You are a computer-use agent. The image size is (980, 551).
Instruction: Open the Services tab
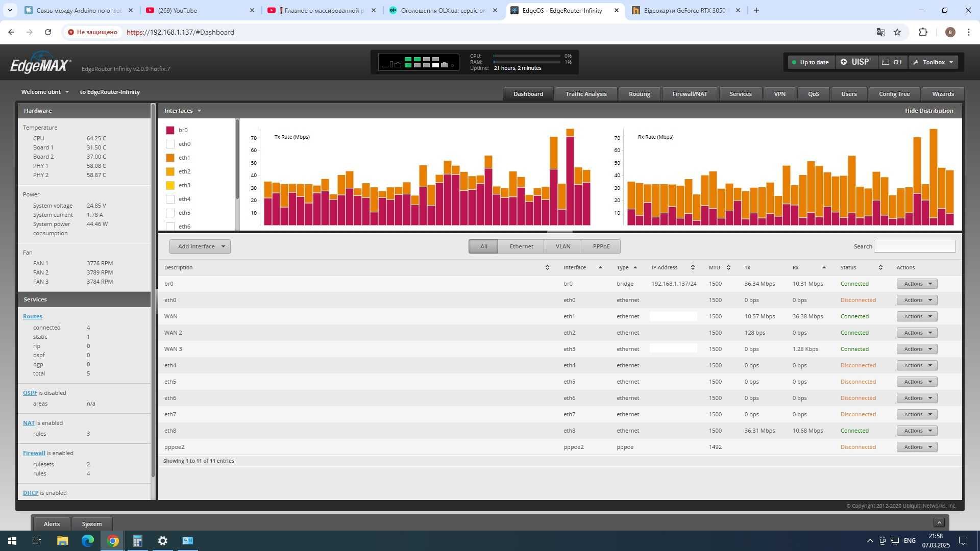pos(740,94)
